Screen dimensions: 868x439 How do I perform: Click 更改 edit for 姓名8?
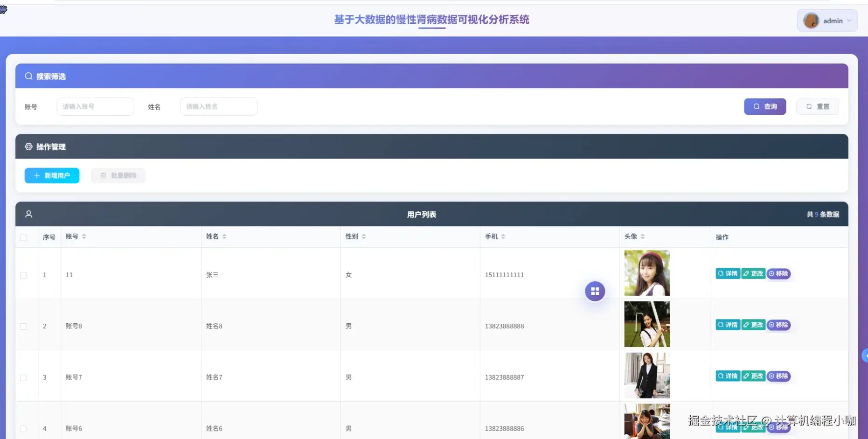(x=753, y=325)
